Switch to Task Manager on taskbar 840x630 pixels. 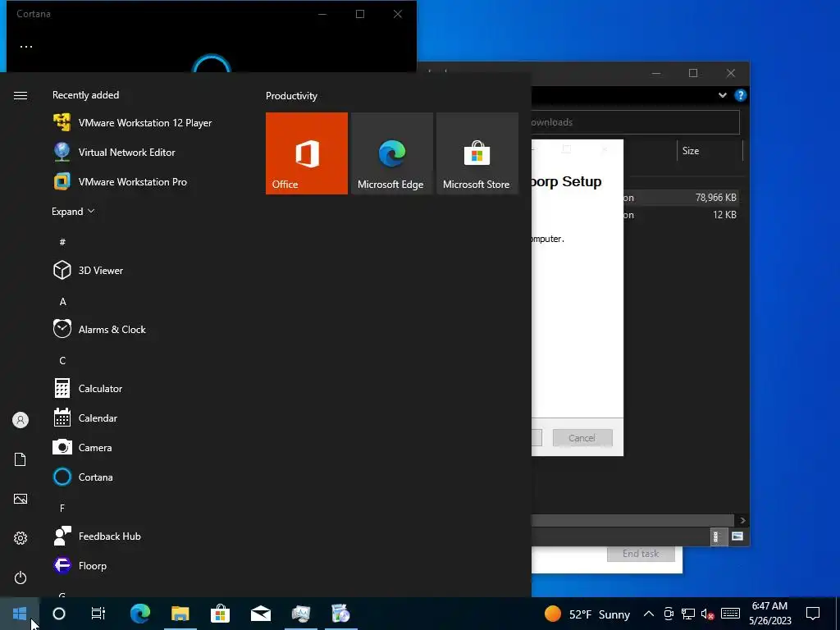click(301, 614)
